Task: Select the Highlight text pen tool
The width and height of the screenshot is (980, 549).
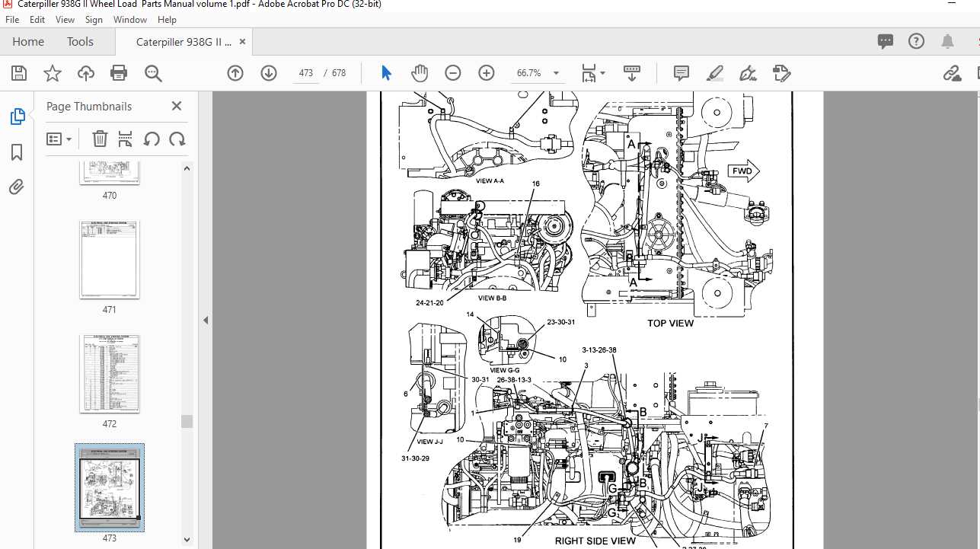Action: (x=714, y=73)
